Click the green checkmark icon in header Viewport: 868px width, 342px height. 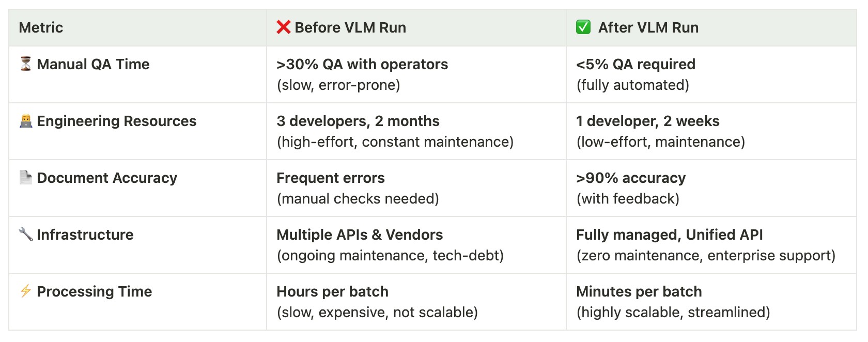click(x=583, y=27)
